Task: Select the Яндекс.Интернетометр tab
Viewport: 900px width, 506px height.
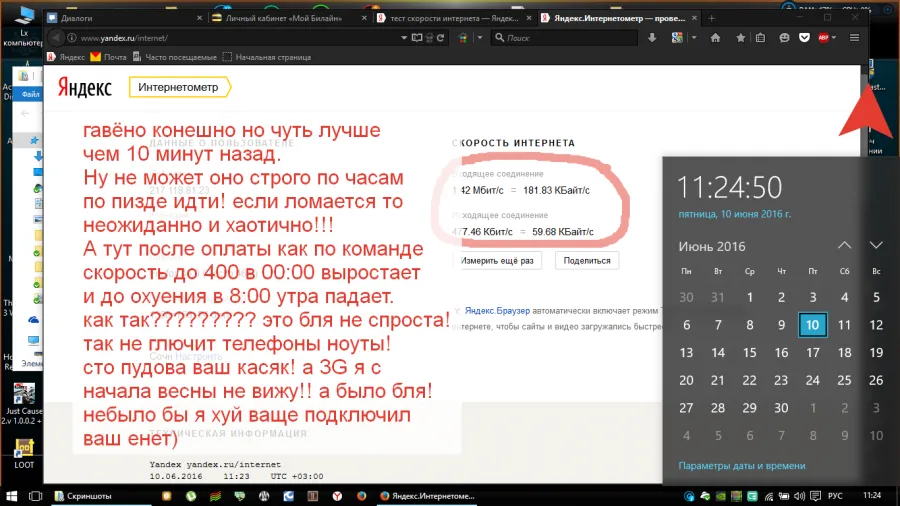Action: pos(619,18)
